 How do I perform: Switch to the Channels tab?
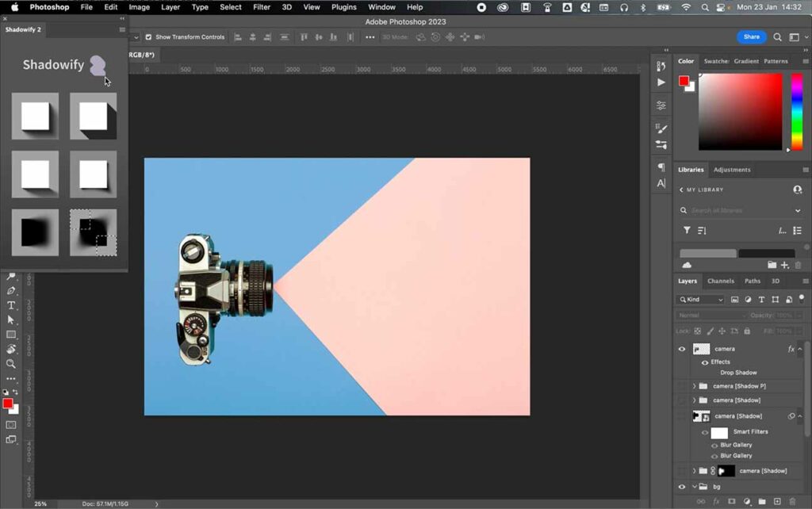(x=721, y=281)
